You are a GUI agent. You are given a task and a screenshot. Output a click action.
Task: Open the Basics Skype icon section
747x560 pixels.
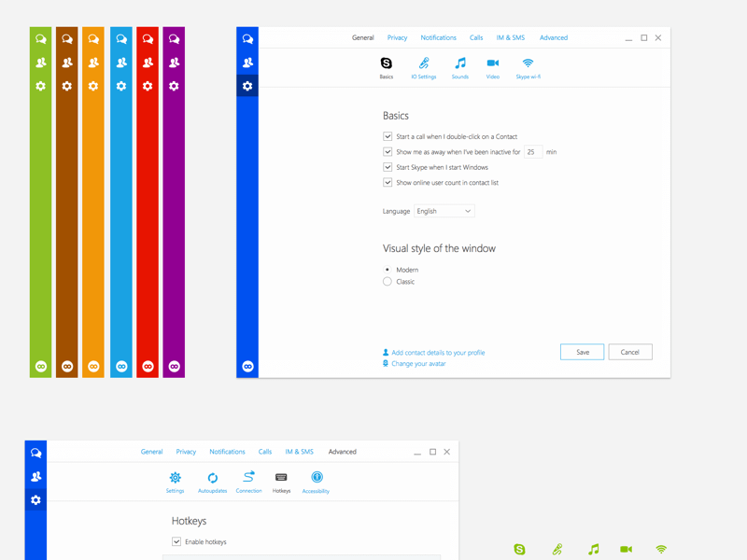coord(386,63)
